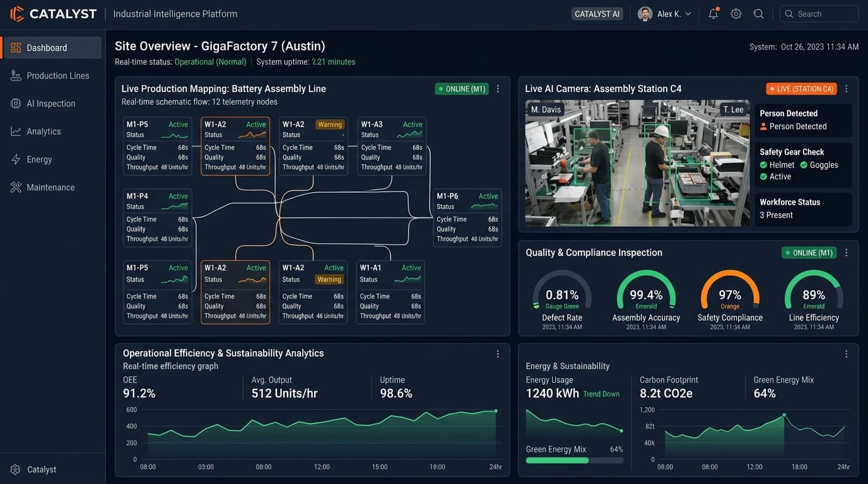Select the W1-A3 node card
Screen dimensions: 868x484
pyautogui.click(x=391, y=146)
